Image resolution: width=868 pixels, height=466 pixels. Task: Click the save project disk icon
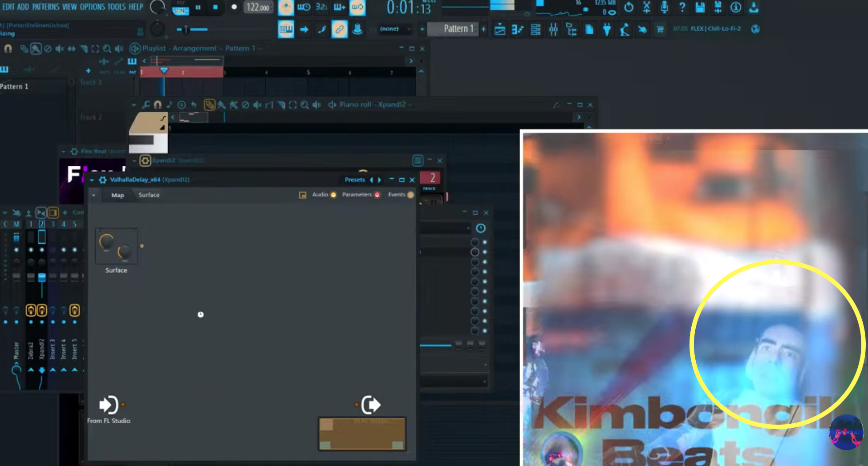click(700, 7)
